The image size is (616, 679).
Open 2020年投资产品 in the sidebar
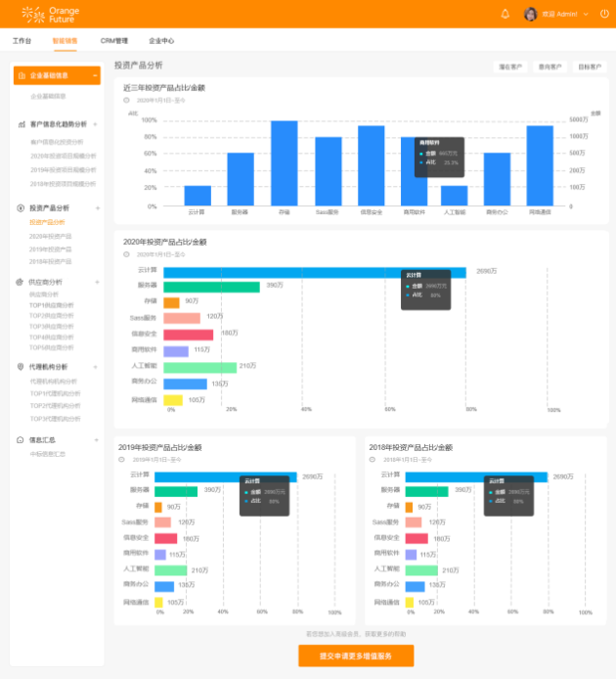pos(50,236)
